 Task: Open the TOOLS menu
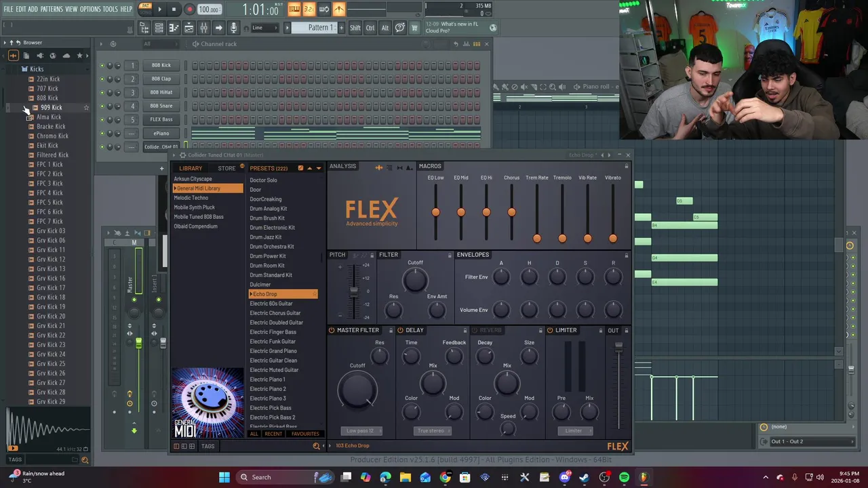pos(111,9)
